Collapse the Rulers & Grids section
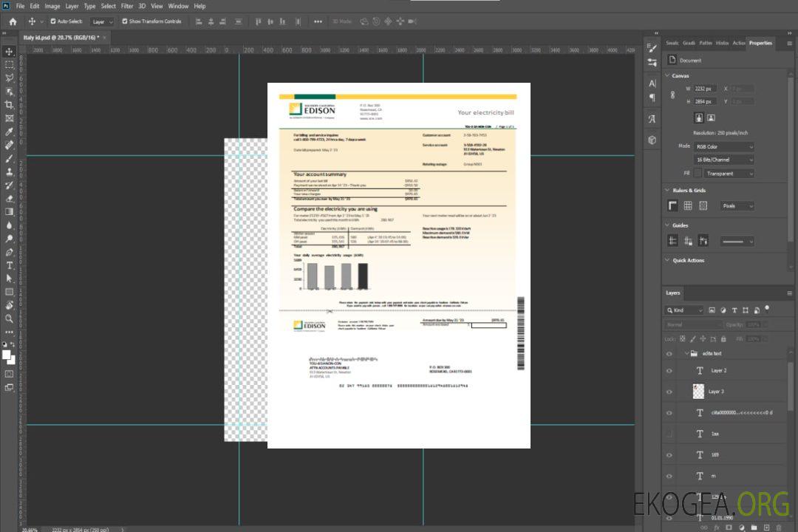This screenshot has height=532, width=798. pyautogui.click(x=667, y=190)
